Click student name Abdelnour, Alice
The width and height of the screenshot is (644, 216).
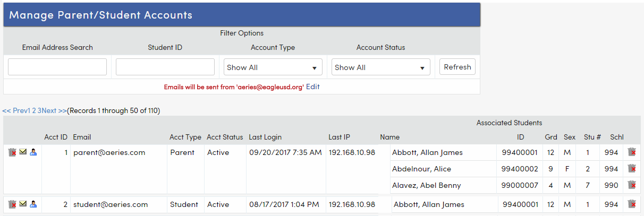click(x=421, y=169)
